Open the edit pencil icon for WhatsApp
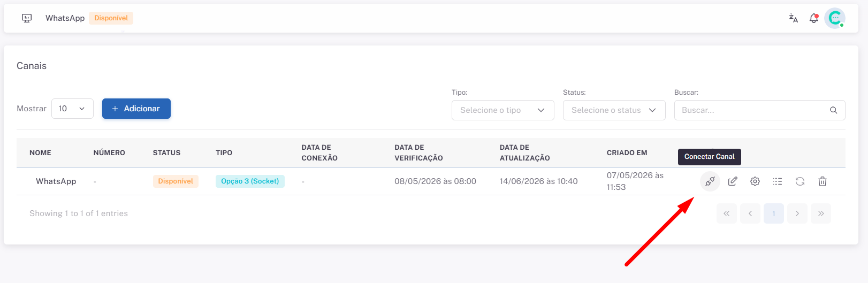The width and height of the screenshot is (868, 283). [733, 181]
